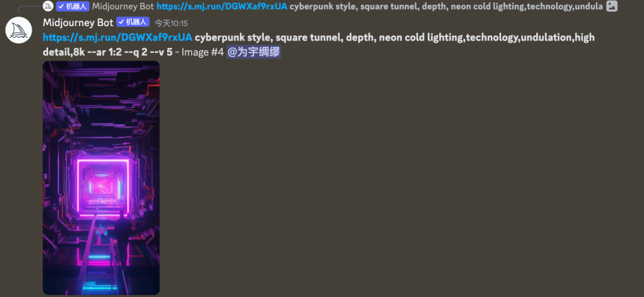Click the image attachment icon in reply preview
The image size is (644, 297).
coord(612,6)
